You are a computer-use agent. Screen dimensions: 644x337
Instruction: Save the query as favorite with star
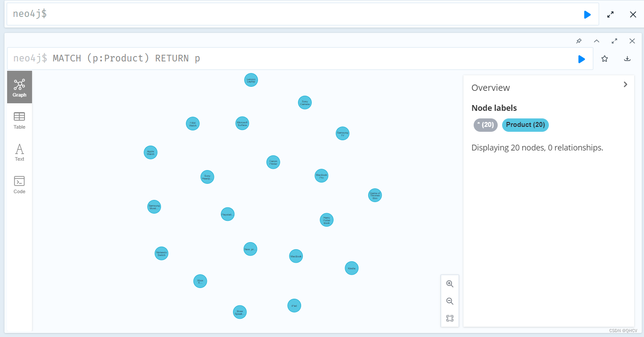click(x=604, y=59)
